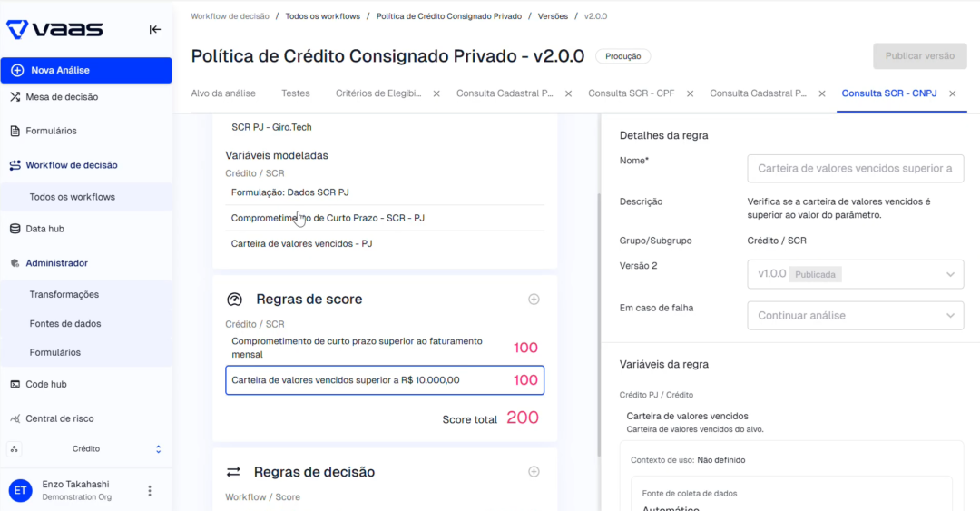Viewport: 980px width, 511px height.
Task: Click the center panel vertical scrollbar
Action: tap(599, 325)
